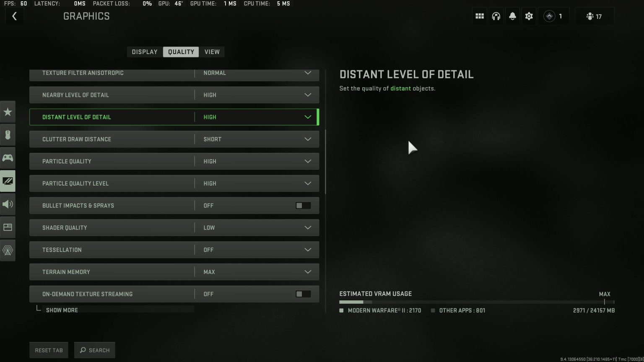The height and width of the screenshot is (362, 644).
Task: Enable On-Demand Texture Streaming toggle
Action: click(303, 294)
